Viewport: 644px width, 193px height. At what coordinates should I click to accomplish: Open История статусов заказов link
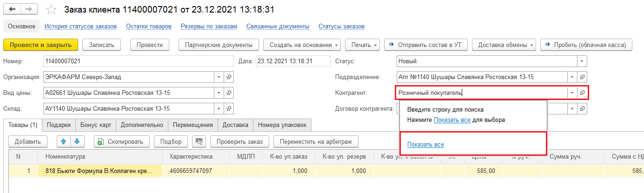pyautogui.click(x=80, y=27)
